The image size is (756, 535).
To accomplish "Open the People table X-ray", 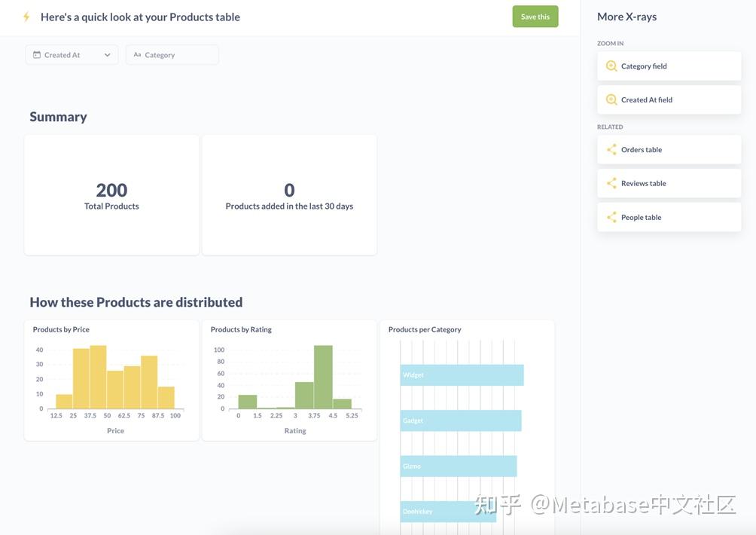I will (x=669, y=218).
